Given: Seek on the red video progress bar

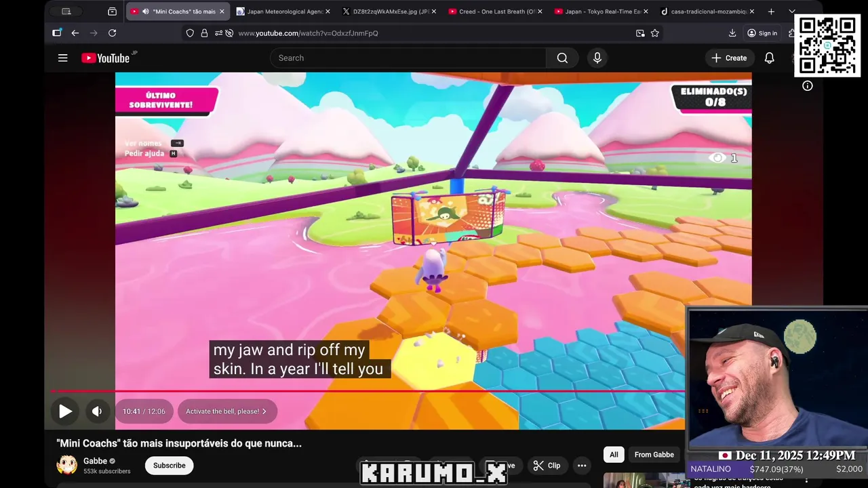Looking at the screenshot, I should (x=369, y=391).
